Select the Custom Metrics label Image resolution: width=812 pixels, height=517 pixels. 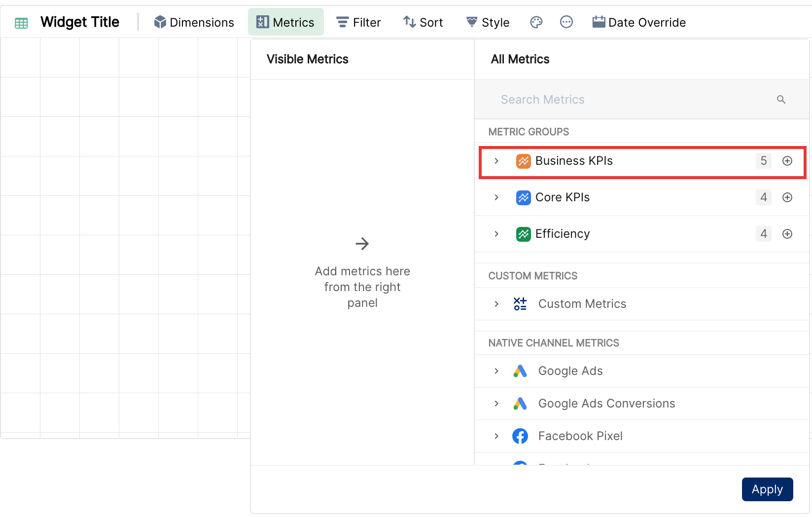point(582,304)
